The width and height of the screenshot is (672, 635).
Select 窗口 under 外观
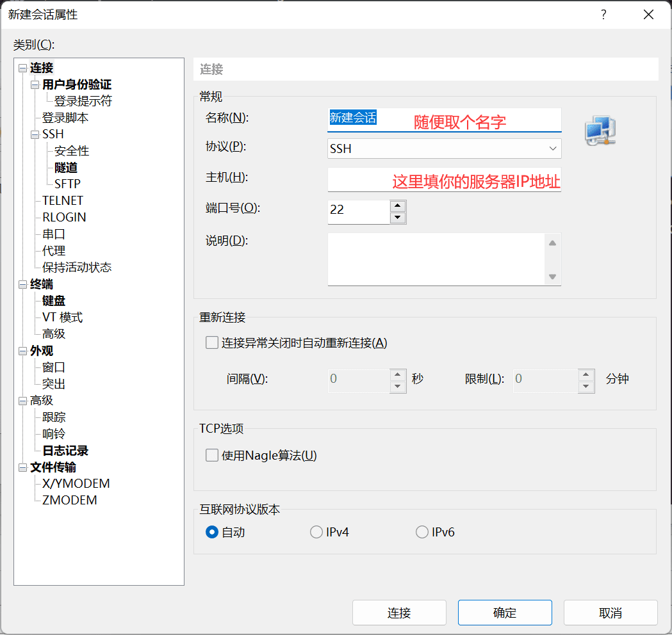pos(54,367)
